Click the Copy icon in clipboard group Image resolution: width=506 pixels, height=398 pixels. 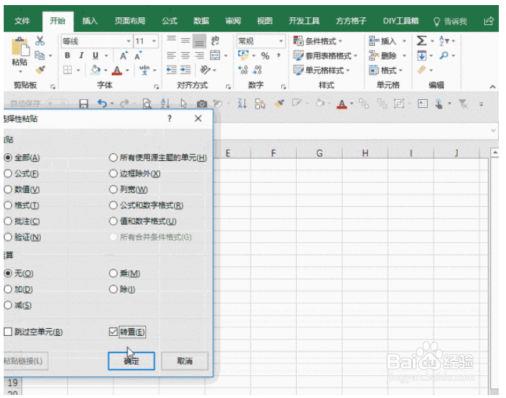point(40,55)
